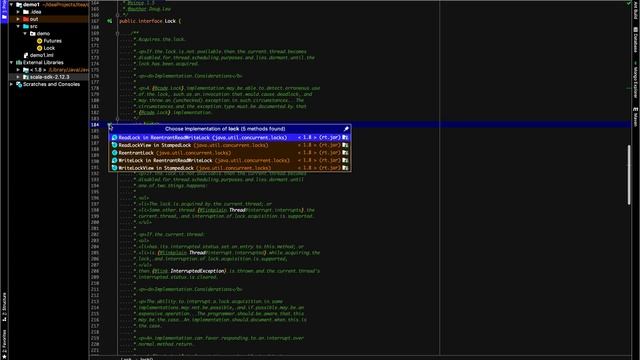Expand Scratches and Consoles arrow

(11, 84)
